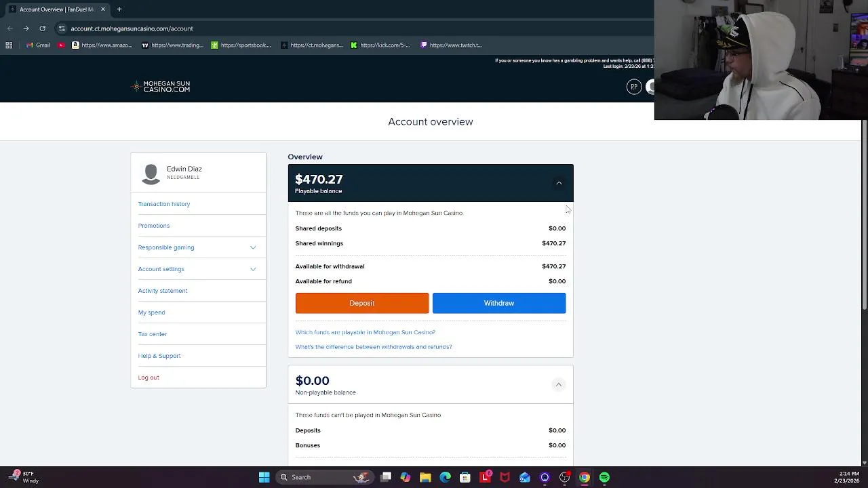Go forward using the browser forward arrow
Viewport: 868px width, 488px height.
pos(26,28)
